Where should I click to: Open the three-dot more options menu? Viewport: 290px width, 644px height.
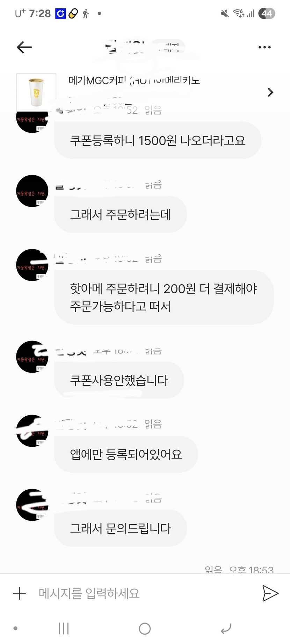coord(264,47)
